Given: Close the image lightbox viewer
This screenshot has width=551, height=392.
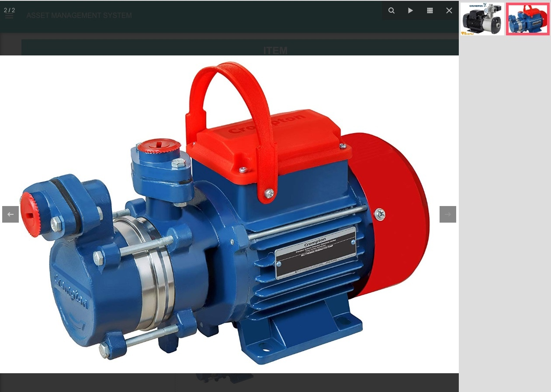Looking at the screenshot, I should pos(449,10).
